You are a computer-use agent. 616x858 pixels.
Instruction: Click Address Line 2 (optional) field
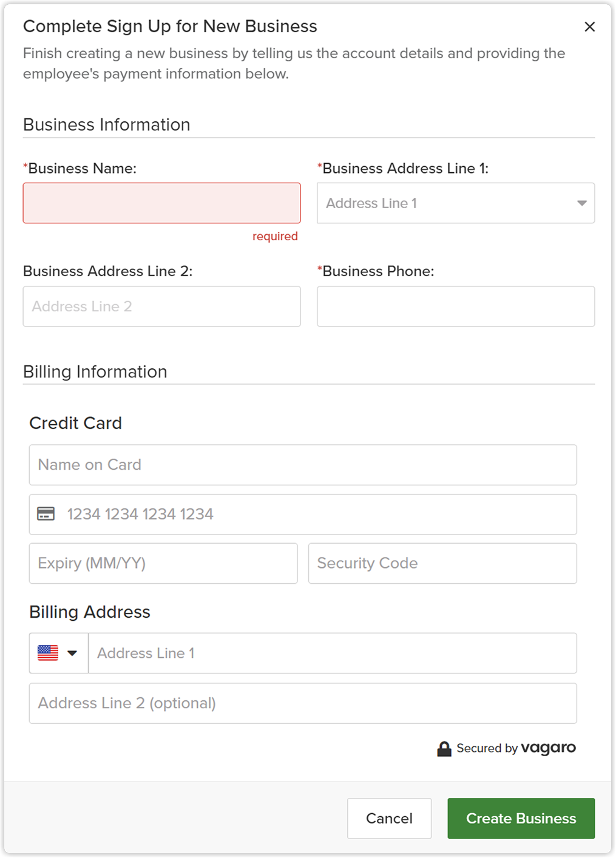(303, 703)
